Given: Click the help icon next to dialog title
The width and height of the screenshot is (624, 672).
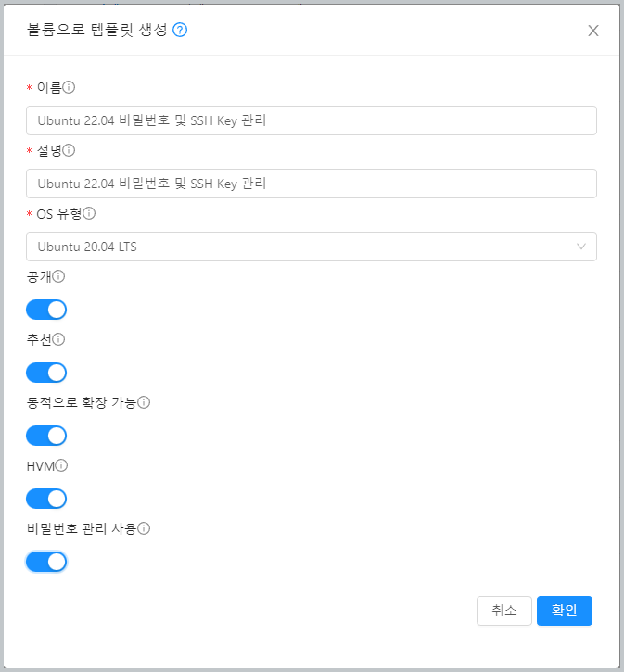Looking at the screenshot, I should click(x=181, y=30).
